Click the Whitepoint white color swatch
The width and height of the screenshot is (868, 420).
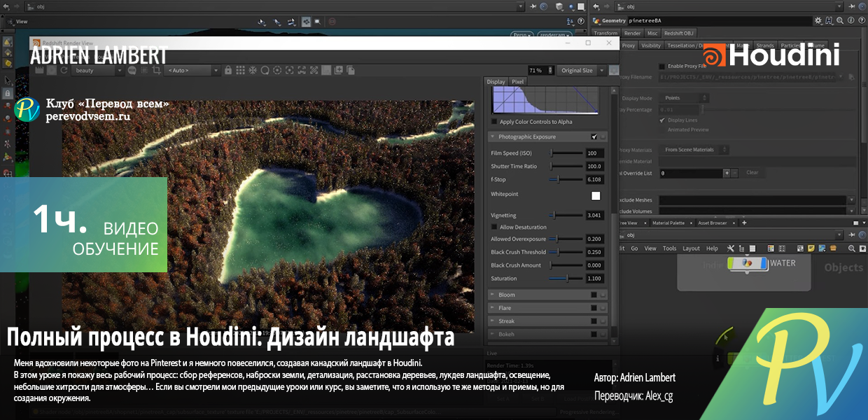(596, 195)
